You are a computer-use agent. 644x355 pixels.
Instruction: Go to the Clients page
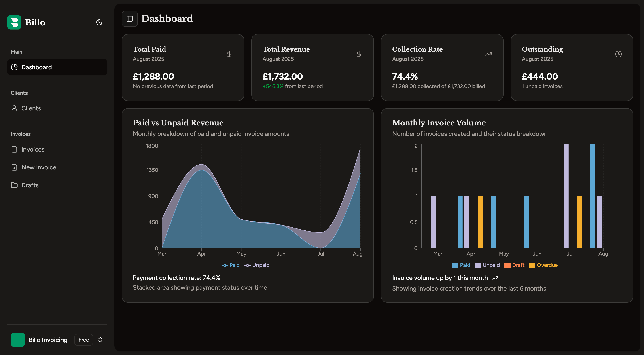tap(31, 108)
